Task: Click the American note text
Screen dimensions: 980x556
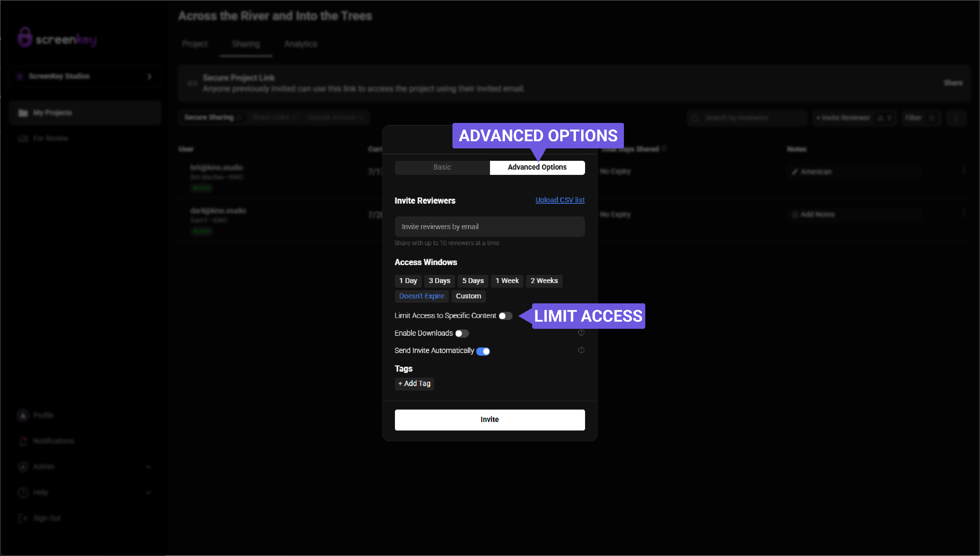Action: [816, 172]
